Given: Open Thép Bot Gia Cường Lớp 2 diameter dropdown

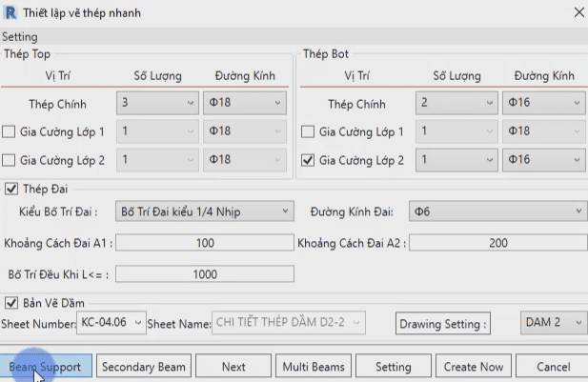Looking at the screenshot, I should pyautogui.click(x=544, y=160).
